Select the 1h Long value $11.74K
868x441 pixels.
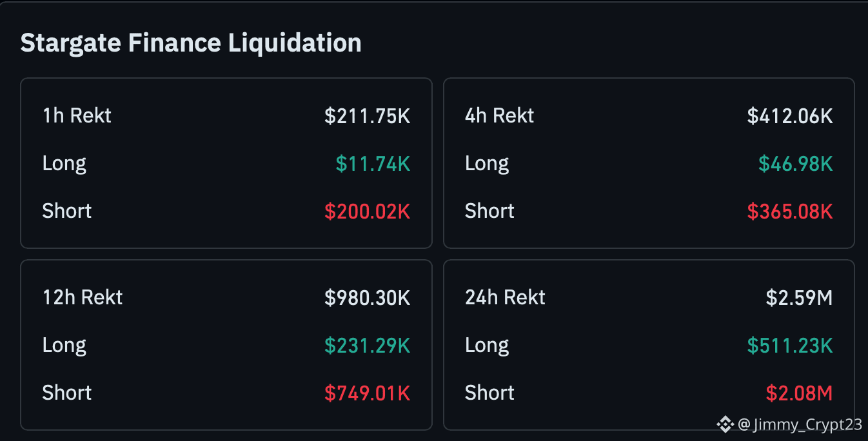pos(373,164)
